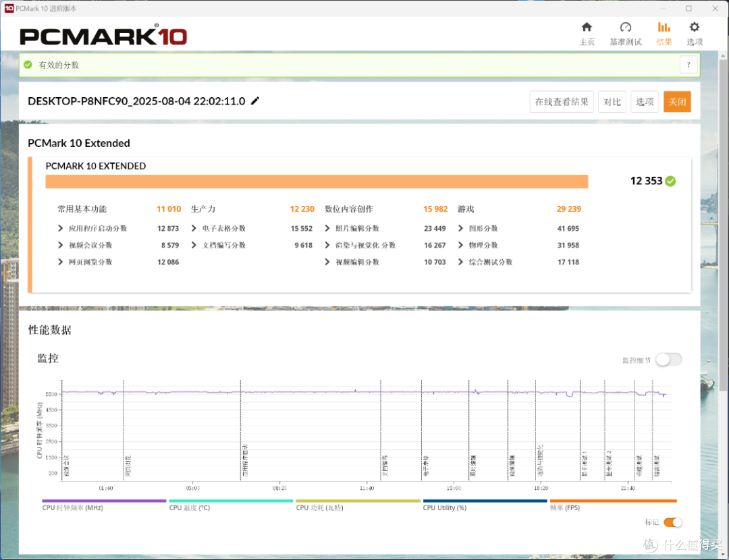Click 在线查看结果 button

pyautogui.click(x=562, y=102)
